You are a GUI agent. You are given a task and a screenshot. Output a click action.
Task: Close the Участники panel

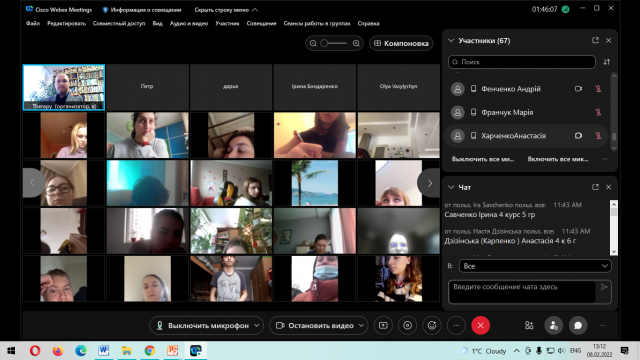point(609,40)
